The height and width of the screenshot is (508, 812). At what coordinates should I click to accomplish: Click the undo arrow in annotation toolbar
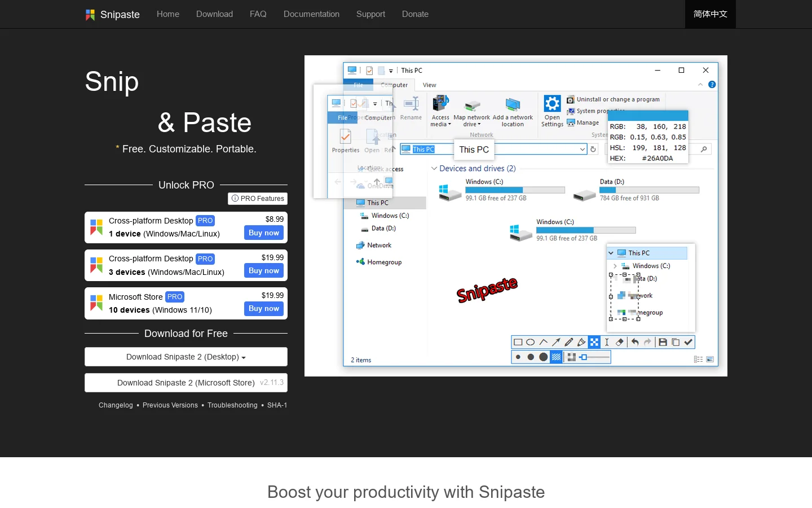tap(635, 342)
